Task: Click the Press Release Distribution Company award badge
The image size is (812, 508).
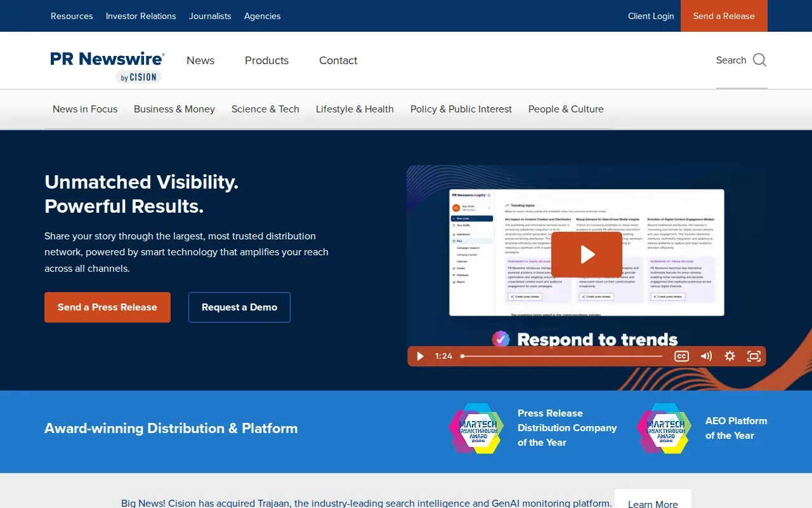Action: [476, 428]
